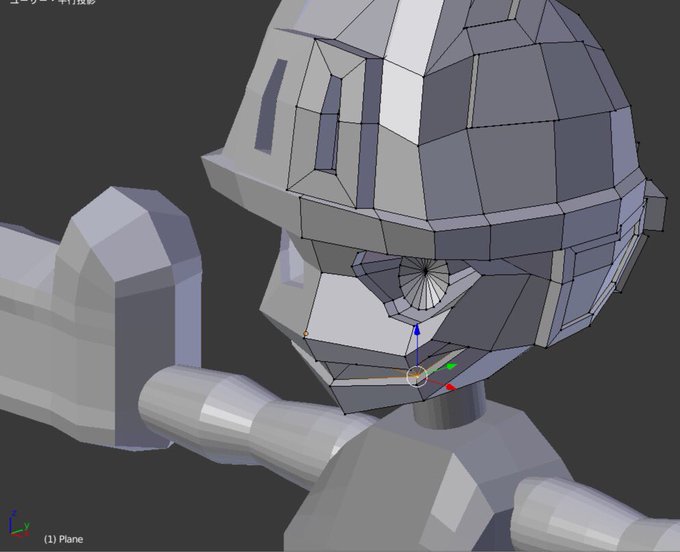This screenshot has width=680, height=552.
Task: Click the "(1) Plane" object label
Action: [63, 539]
